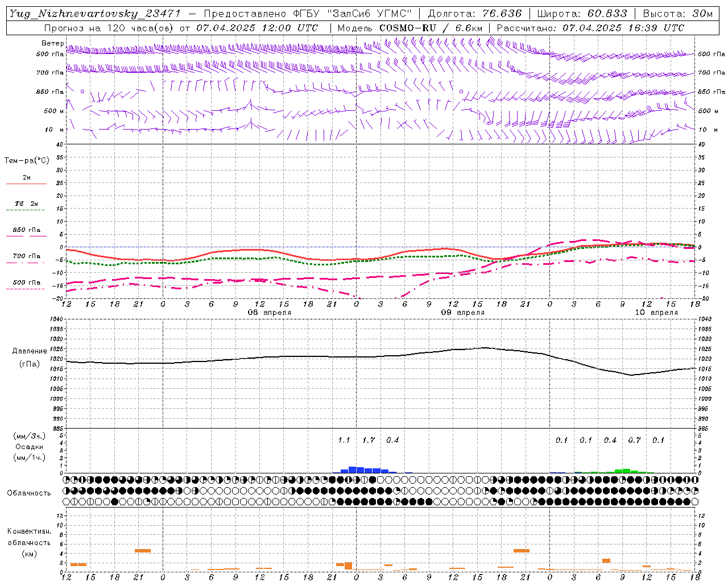The image size is (728, 582).
Task: Click the 1.7 precipitation amount
Action: [x=369, y=440]
